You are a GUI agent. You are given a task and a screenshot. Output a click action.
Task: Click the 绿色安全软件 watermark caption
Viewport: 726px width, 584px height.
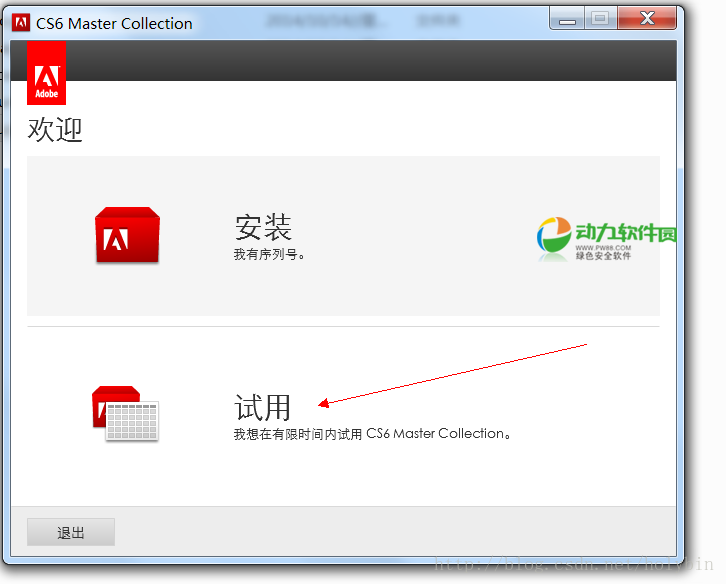coord(603,256)
